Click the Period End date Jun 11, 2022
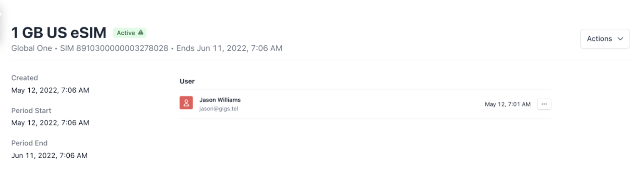 [49, 155]
